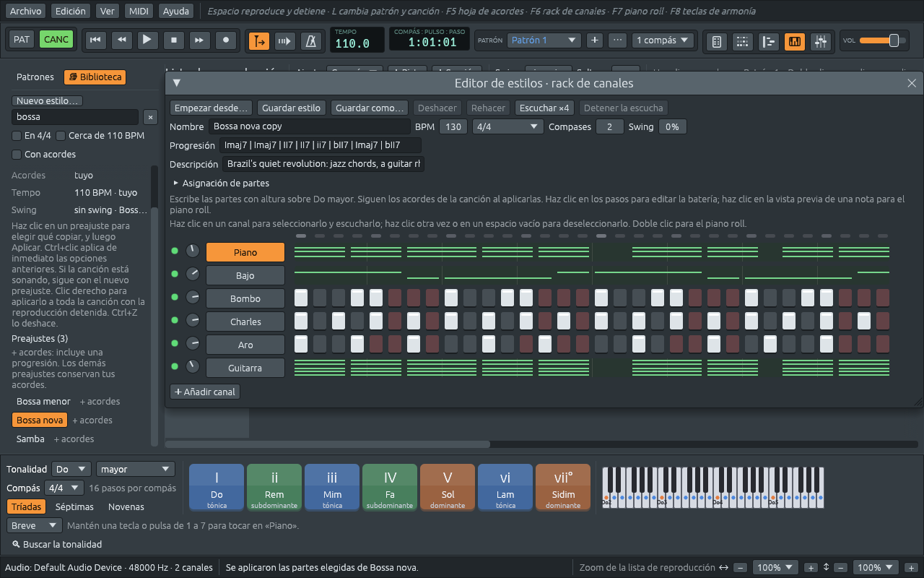Open the '1 compás' length dropdown
The image size is (924, 578).
pyautogui.click(x=663, y=40)
